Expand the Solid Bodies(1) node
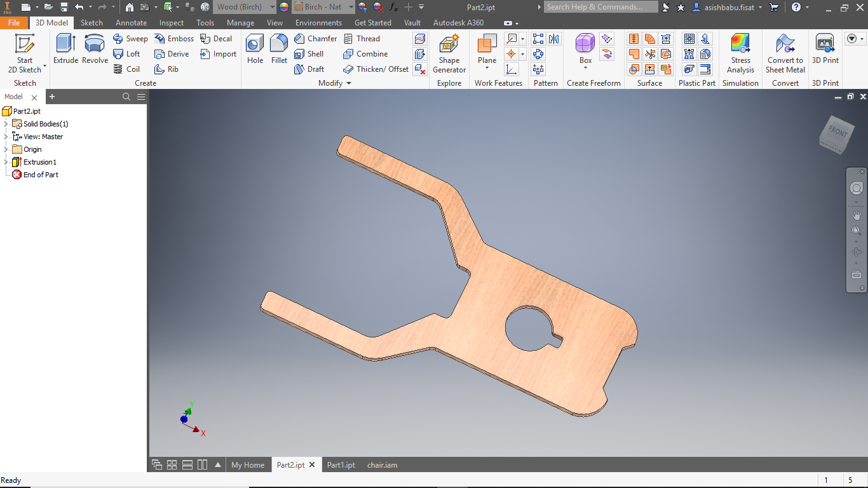868x488 pixels. tap(6, 124)
